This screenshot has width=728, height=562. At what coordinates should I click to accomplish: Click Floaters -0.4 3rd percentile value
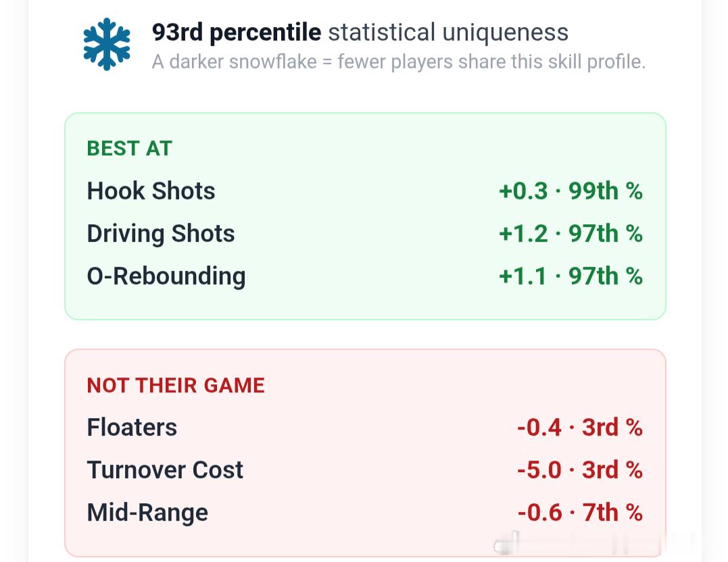point(580,428)
